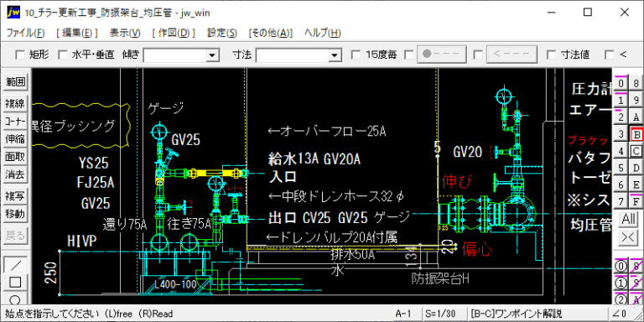
Task: Select the rectangle drawing tool icon
Action: 15,282
